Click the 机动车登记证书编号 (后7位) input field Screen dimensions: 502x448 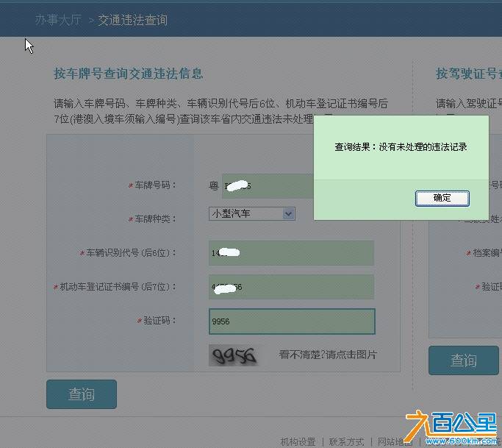tap(291, 287)
